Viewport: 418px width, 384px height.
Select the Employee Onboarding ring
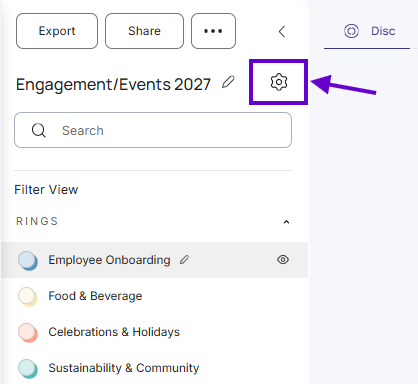point(155,260)
